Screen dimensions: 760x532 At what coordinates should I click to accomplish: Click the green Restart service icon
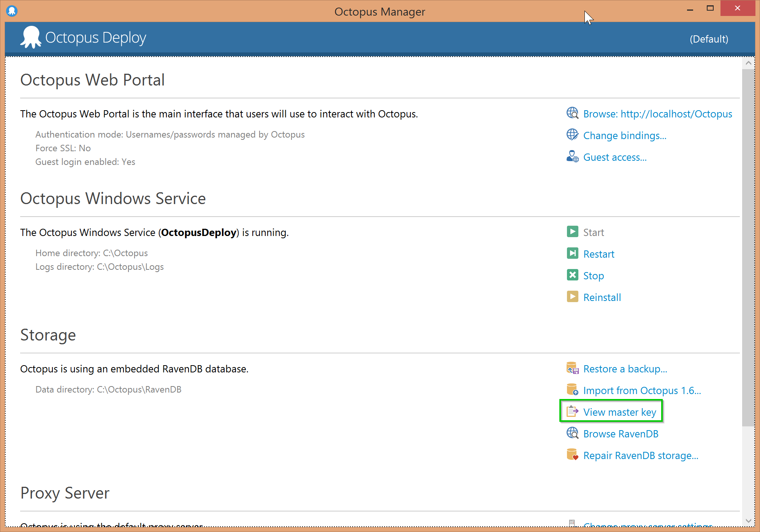572,253
